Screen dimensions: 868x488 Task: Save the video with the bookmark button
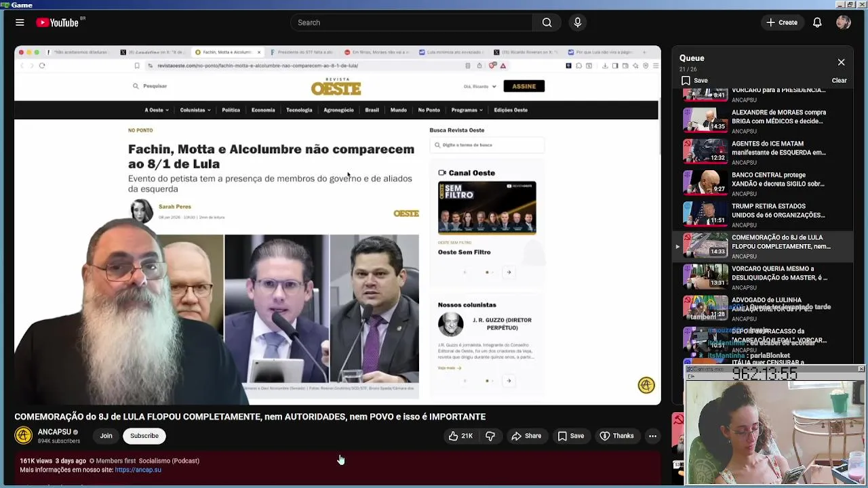pos(571,436)
